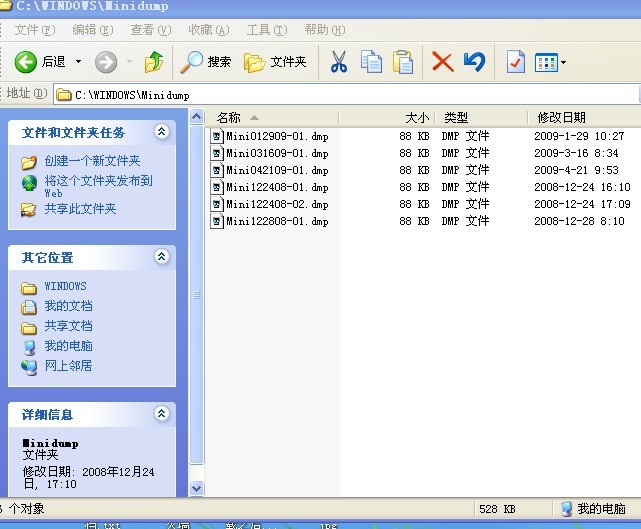The width and height of the screenshot is (641, 529).
Task: Click the 网上邻居 network icon
Action: [x=29, y=368]
